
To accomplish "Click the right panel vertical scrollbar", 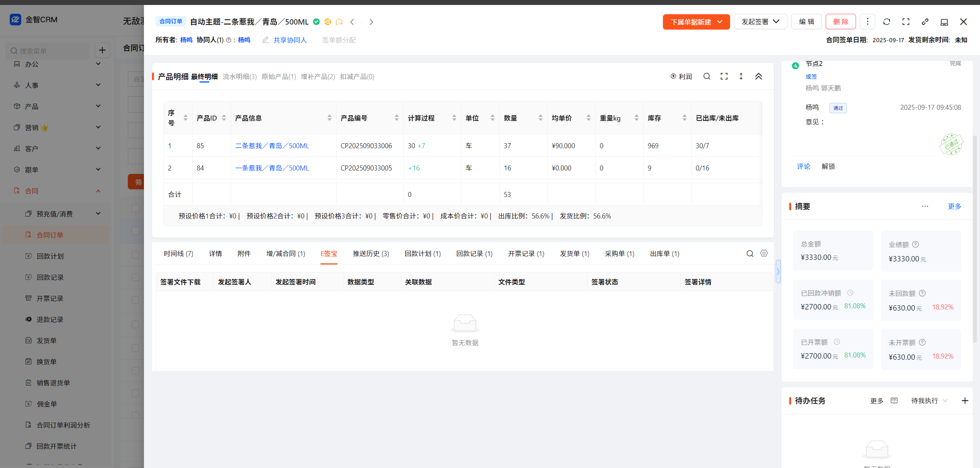I will (x=975, y=238).
